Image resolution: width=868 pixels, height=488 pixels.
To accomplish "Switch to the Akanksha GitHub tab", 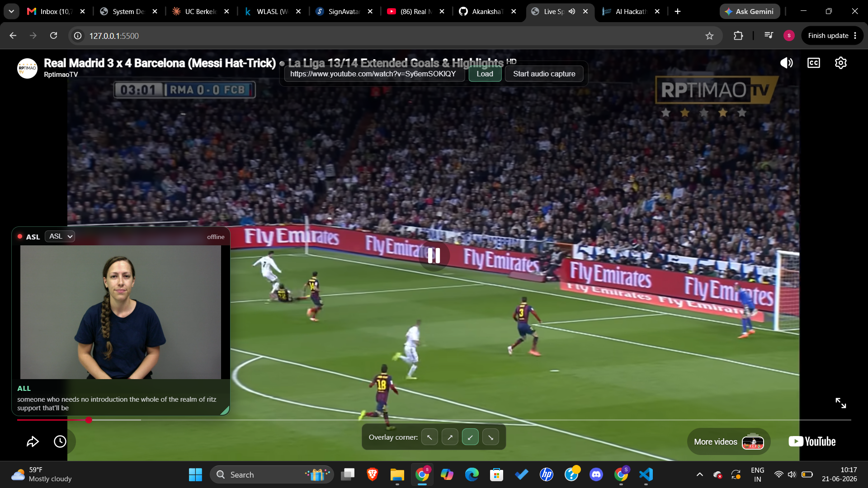I will click(488, 11).
